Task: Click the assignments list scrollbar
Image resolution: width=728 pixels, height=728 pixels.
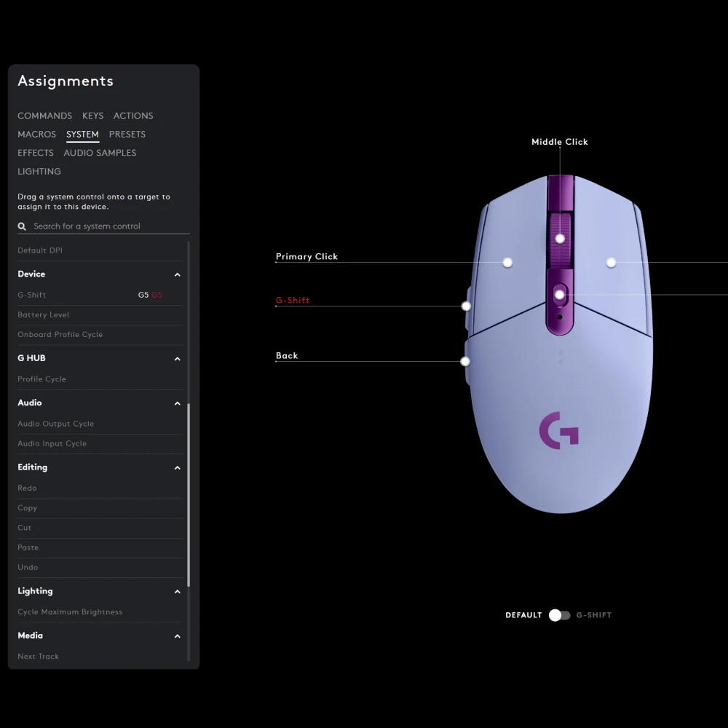Action: coord(189,495)
